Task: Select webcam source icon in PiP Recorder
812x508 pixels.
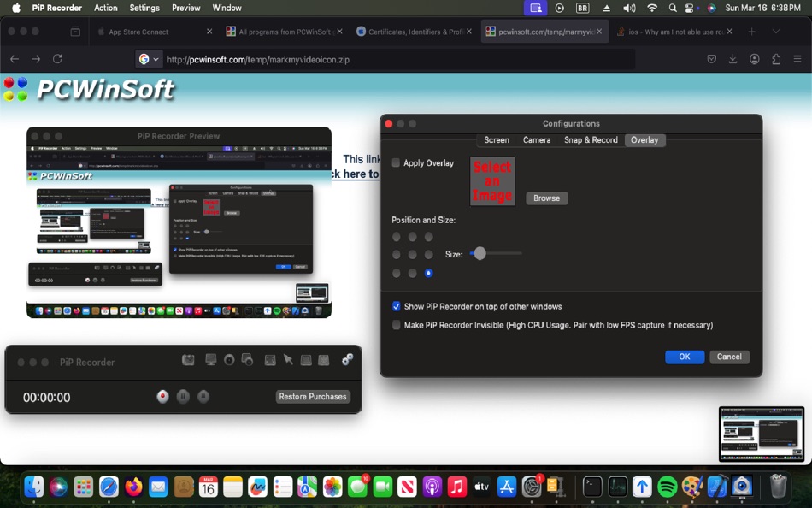Action: click(229, 360)
